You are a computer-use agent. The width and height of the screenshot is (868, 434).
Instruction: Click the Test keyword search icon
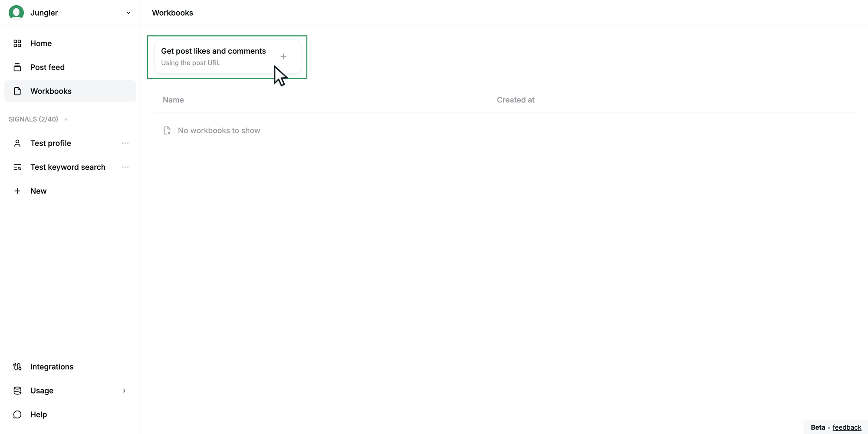tap(17, 167)
